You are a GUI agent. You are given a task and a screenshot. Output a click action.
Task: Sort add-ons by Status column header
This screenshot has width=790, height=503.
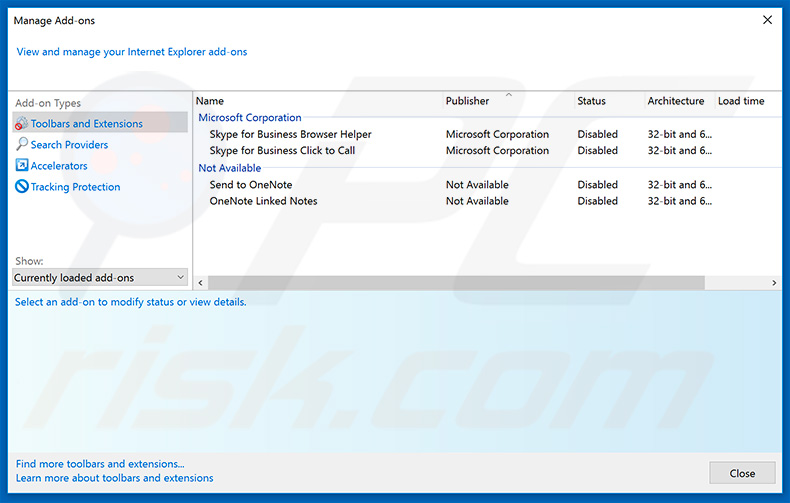click(x=591, y=101)
